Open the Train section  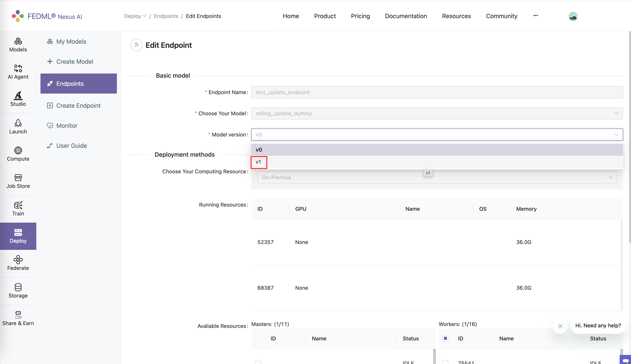pyautogui.click(x=18, y=209)
